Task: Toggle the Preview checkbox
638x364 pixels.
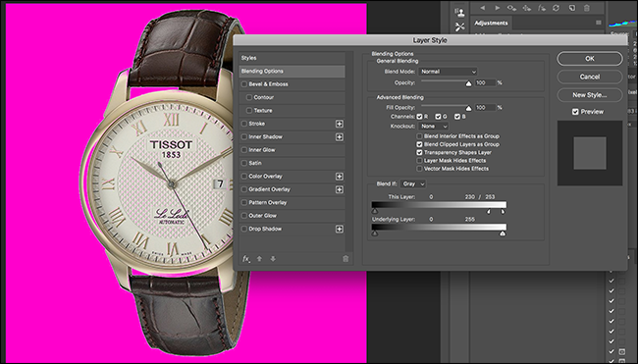Action: [575, 112]
